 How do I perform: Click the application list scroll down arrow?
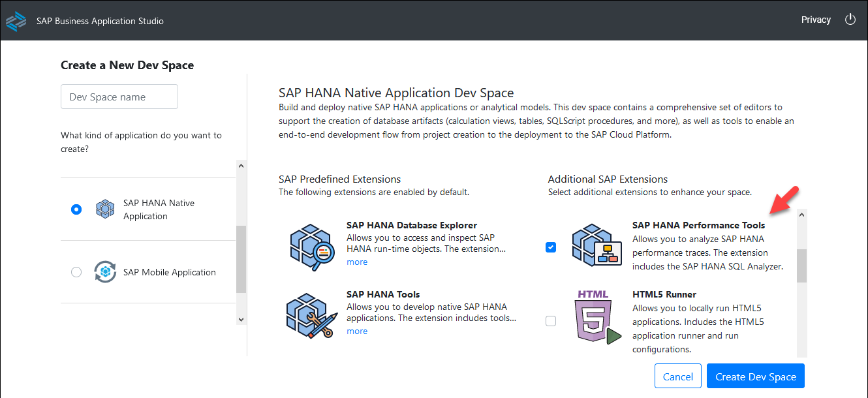tap(241, 320)
